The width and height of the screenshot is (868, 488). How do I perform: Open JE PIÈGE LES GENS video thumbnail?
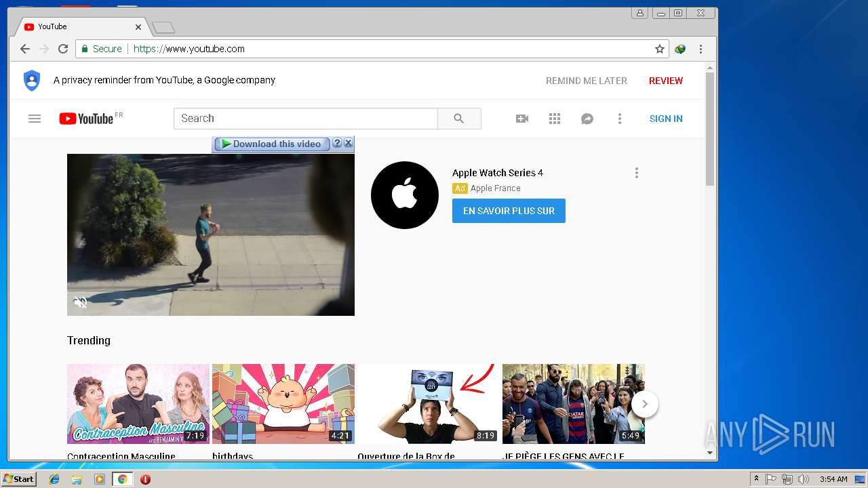574,404
